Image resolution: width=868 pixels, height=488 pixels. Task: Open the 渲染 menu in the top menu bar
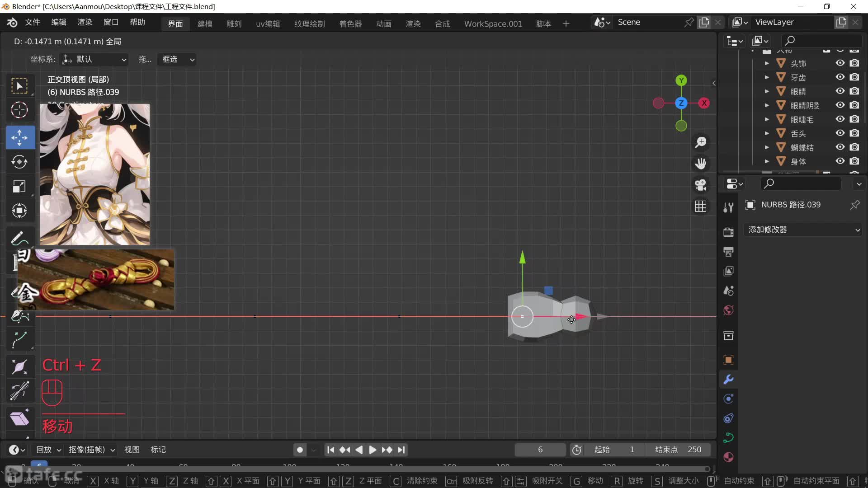85,23
